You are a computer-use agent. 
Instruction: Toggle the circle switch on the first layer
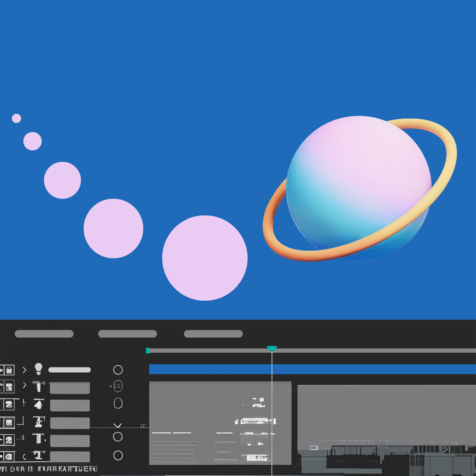tap(118, 370)
